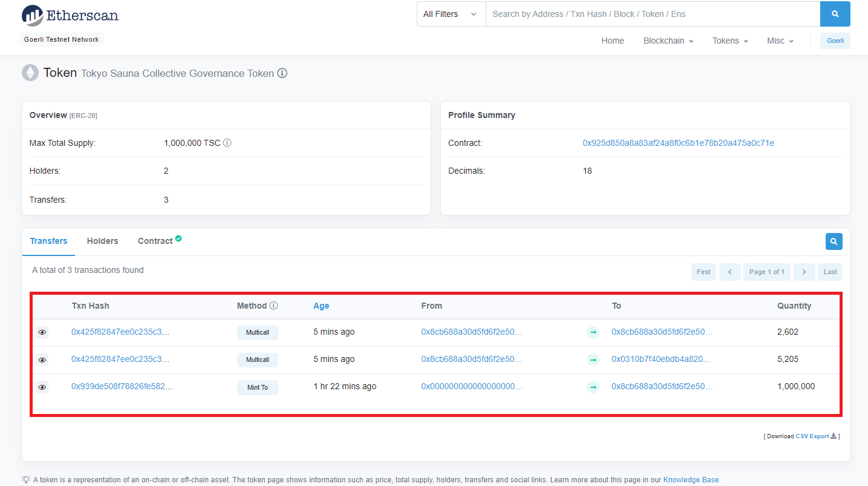
Task: Expand the Blockchain menu
Action: point(668,41)
